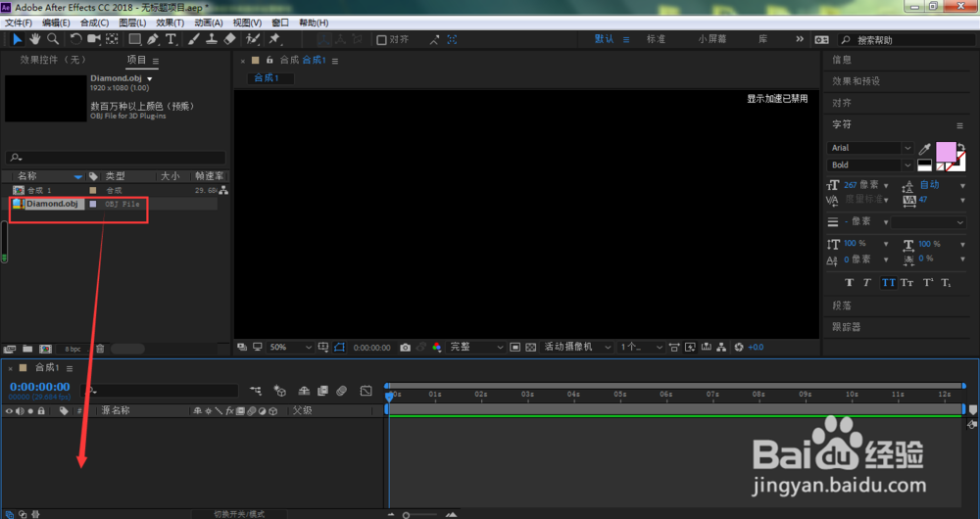Click the pink fill color swatch
The height and width of the screenshot is (519, 980).
click(945, 152)
